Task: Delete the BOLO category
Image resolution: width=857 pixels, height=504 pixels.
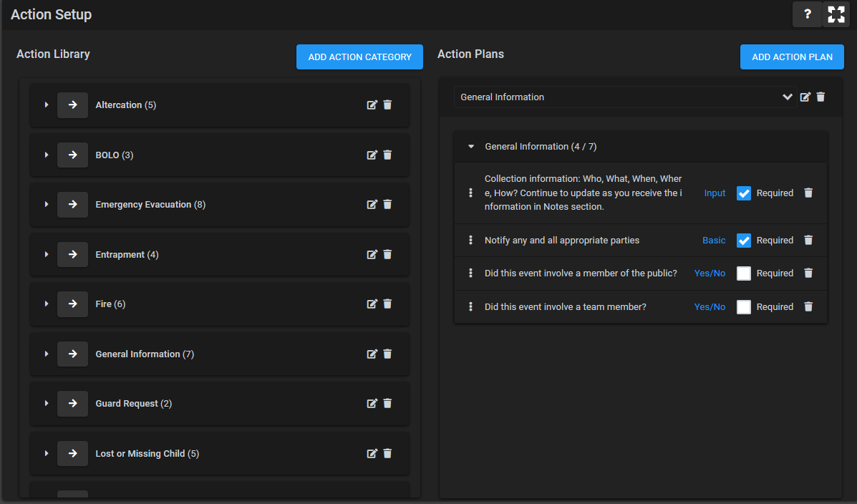Action: (x=387, y=155)
